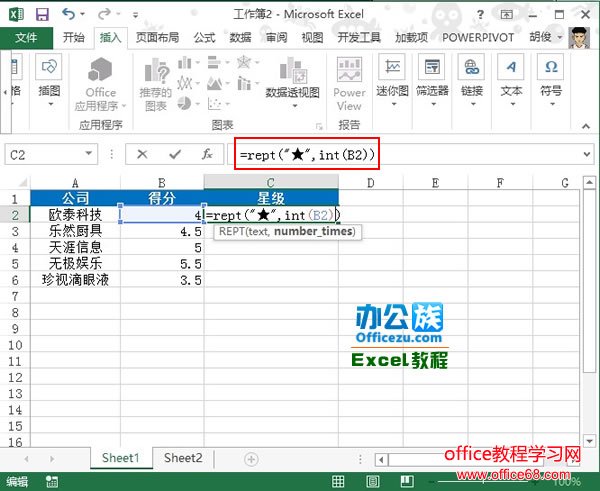Switch to Normal view in status bar

[x=338, y=481]
